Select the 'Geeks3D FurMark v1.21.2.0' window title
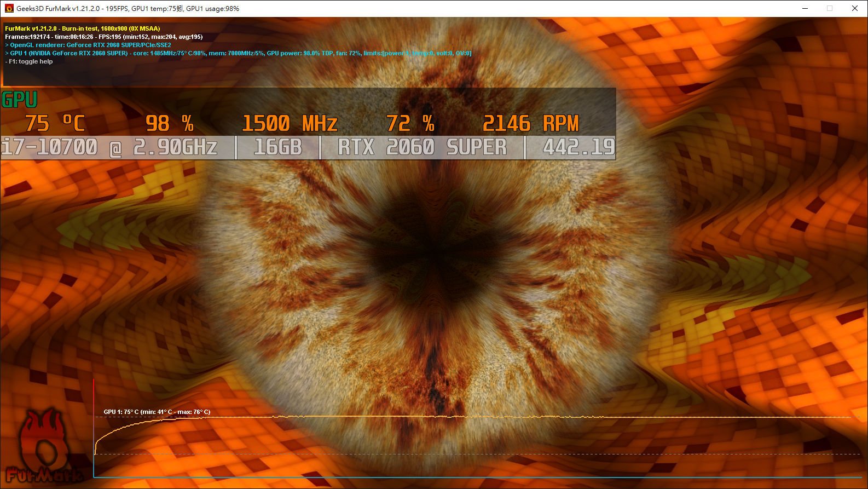Image resolution: width=868 pixels, height=489 pixels. [128, 9]
